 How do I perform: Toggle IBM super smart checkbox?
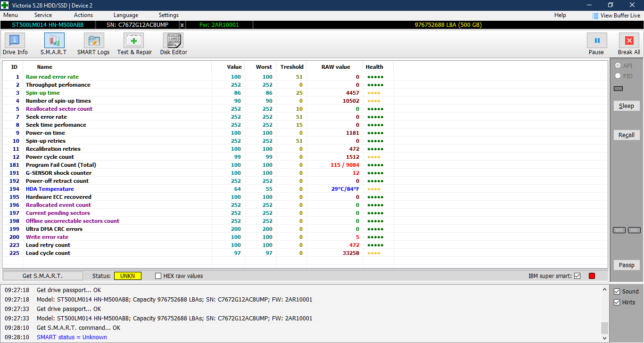click(578, 276)
